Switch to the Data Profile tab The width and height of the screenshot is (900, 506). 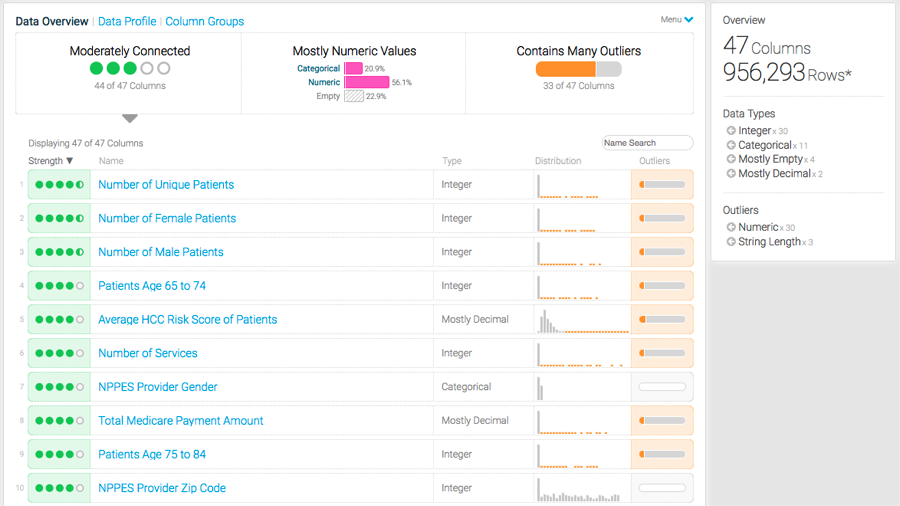(x=127, y=21)
